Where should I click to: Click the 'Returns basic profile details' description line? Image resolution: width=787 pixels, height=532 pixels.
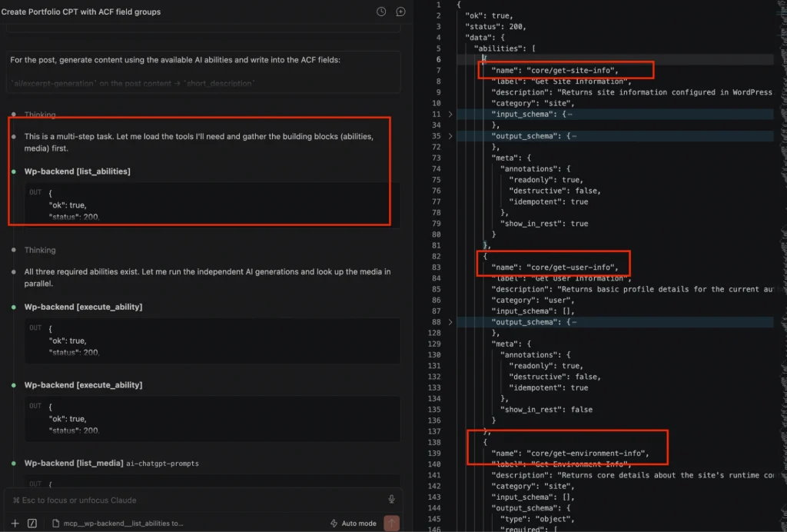[632, 290]
